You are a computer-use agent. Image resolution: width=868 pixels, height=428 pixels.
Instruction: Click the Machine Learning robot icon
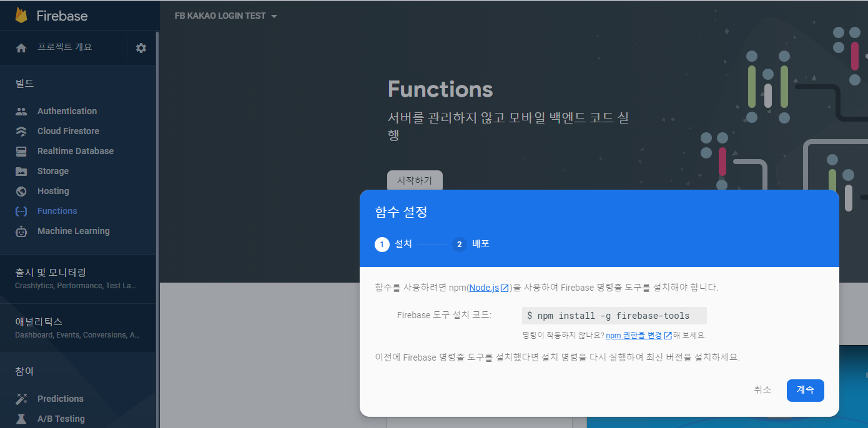tap(21, 231)
